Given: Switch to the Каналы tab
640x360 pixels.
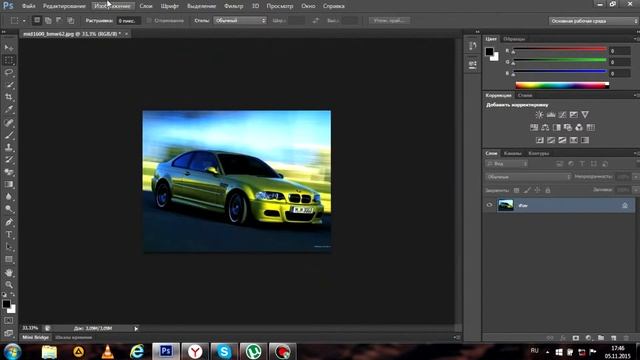Looking at the screenshot, I should click(513, 153).
